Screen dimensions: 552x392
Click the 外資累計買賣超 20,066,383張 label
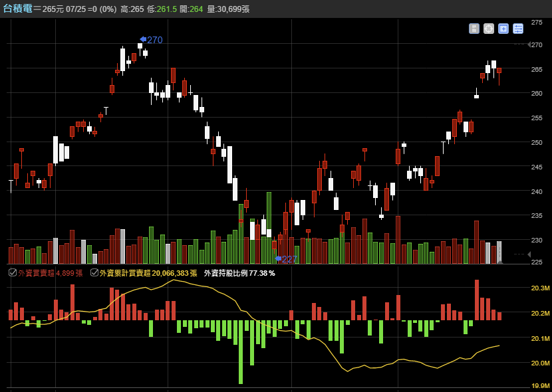coord(148,273)
